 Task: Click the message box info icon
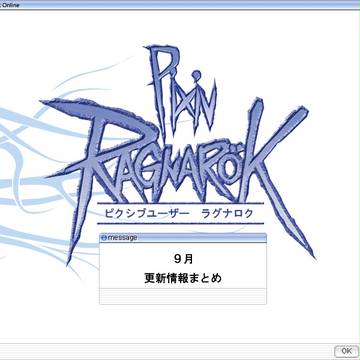[104, 238]
